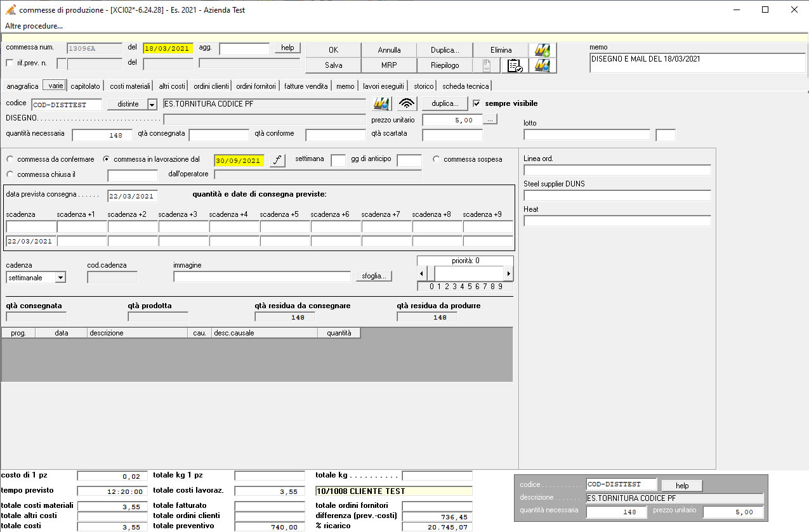Click the quantità column header in grid
Screen dimensions: 809x532
[339, 333]
